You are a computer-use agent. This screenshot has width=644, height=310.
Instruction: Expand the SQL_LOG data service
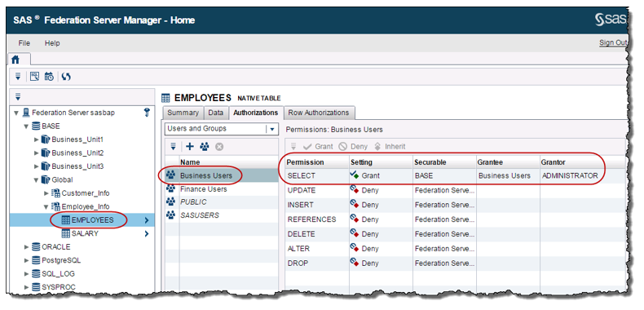(26, 274)
